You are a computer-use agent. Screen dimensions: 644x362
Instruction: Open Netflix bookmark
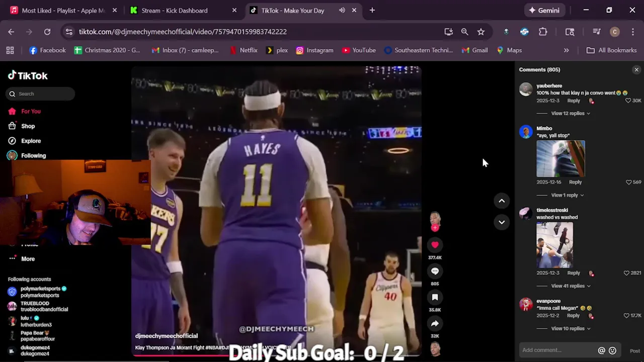243,50
